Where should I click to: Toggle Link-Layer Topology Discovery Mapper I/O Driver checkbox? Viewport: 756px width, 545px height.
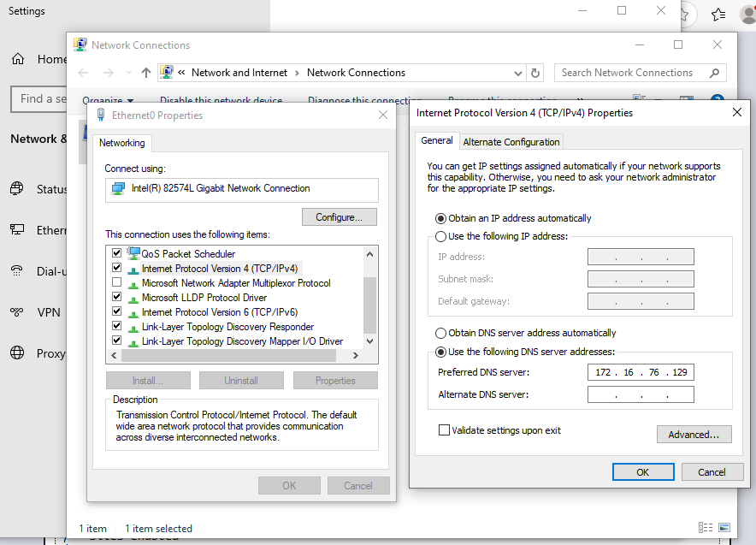click(x=116, y=340)
